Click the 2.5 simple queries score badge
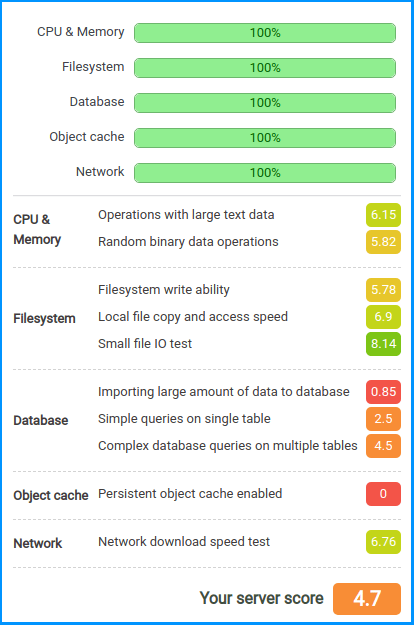 click(x=383, y=419)
